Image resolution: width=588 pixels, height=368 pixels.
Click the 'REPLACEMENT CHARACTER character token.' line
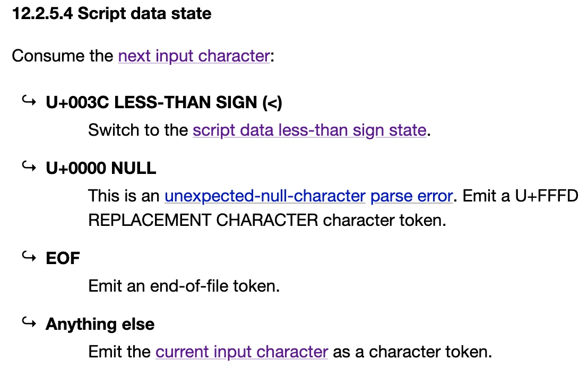point(267,221)
